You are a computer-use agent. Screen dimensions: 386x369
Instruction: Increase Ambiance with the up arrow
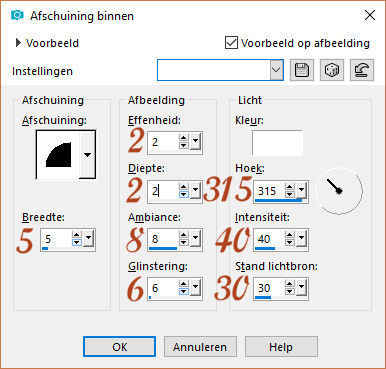click(x=184, y=235)
